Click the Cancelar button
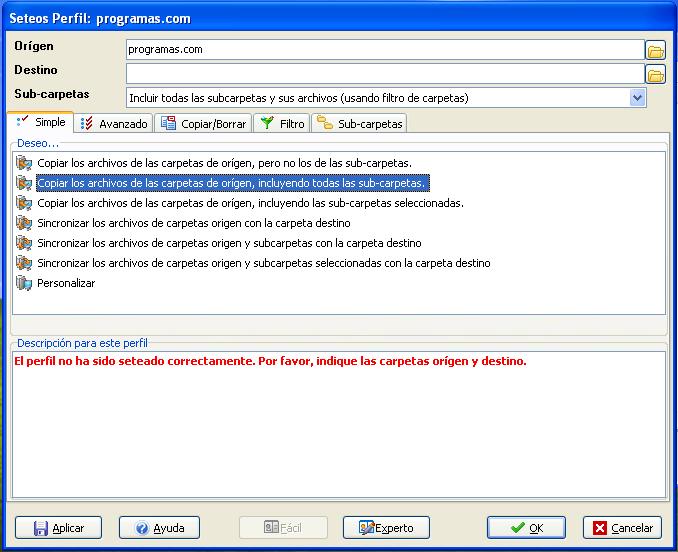678x552 pixels. pyautogui.click(x=622, y=528)
